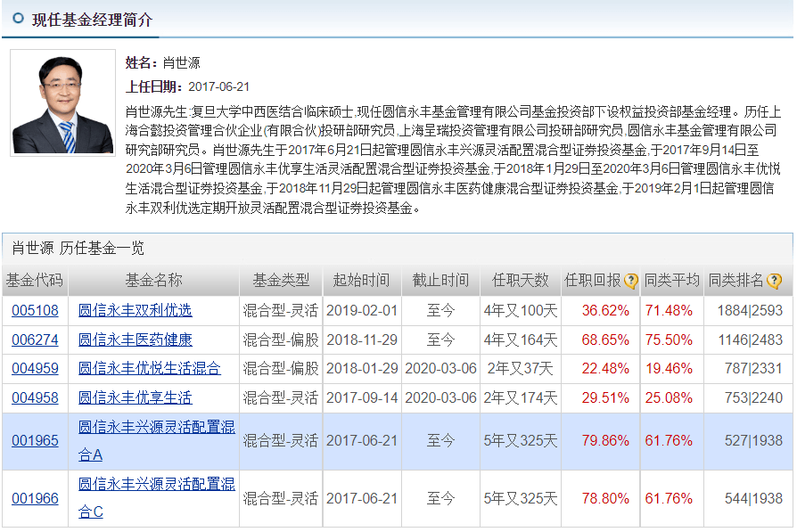Click the 71.48% peer average value
The width and height of the screenshot is (797, 532).
click(x=669, y=310)
